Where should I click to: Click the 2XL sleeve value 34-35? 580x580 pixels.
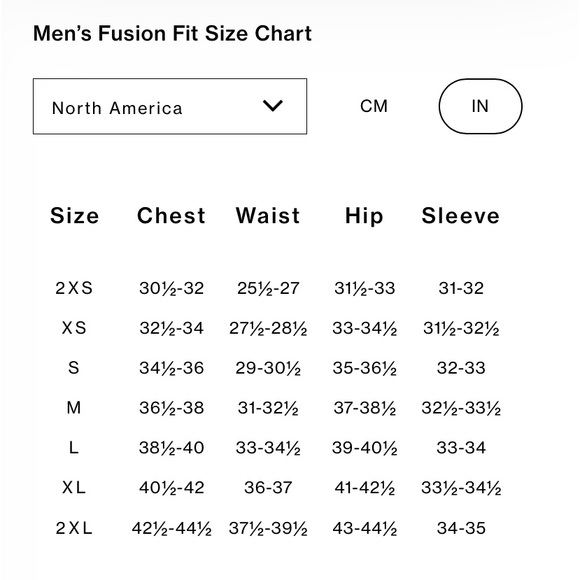pos(461,528)
